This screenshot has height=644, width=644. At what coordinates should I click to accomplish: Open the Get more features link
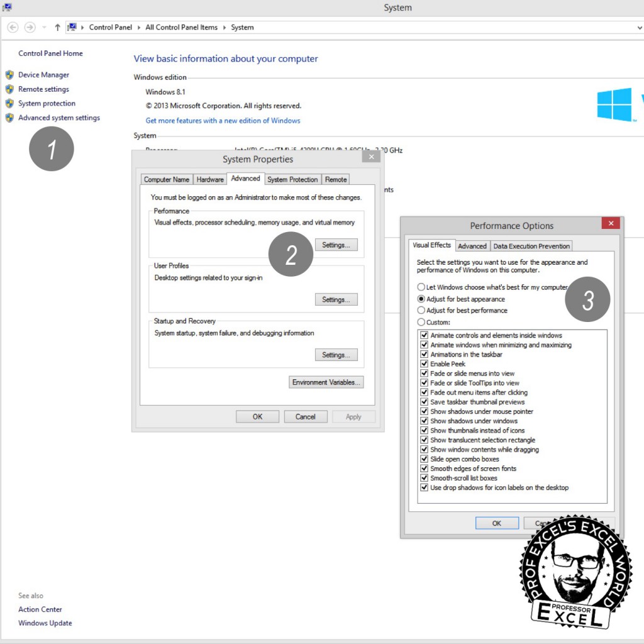point(223,121)
